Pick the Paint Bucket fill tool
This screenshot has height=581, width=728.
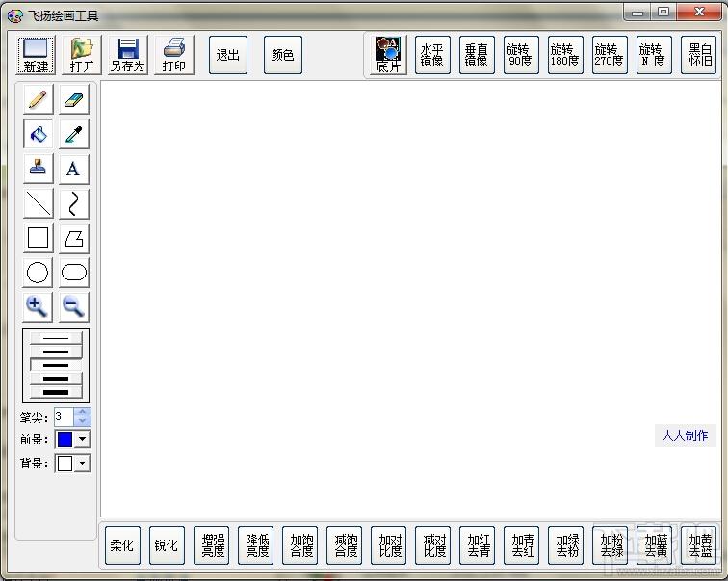(x=38, y=134)
